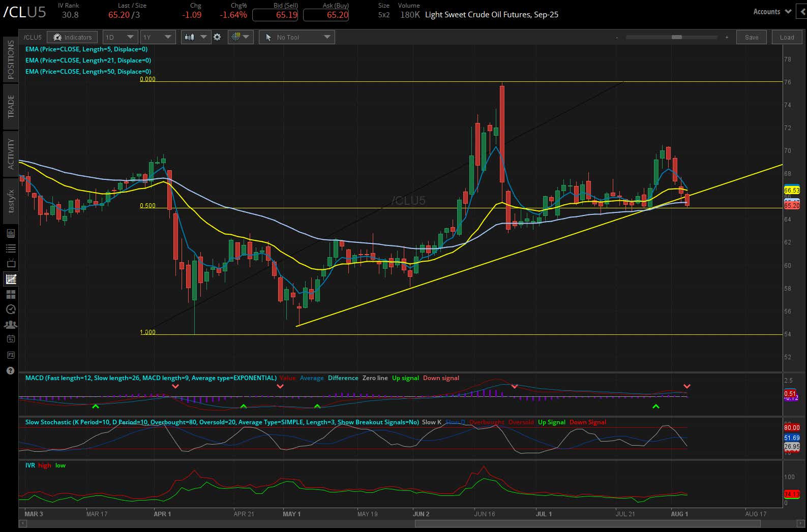Open the No Tool drawing dropdown
807x532 pixels.
point(296,37)
